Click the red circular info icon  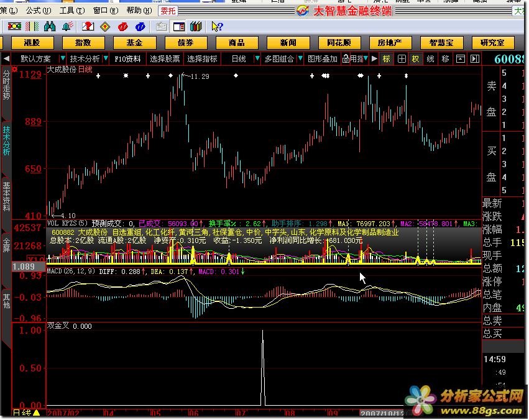(x=123, y=26)
